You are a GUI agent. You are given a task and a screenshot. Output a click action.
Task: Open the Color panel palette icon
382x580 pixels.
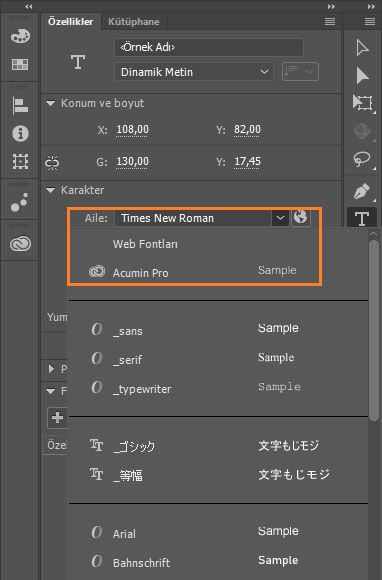point(20,36)
